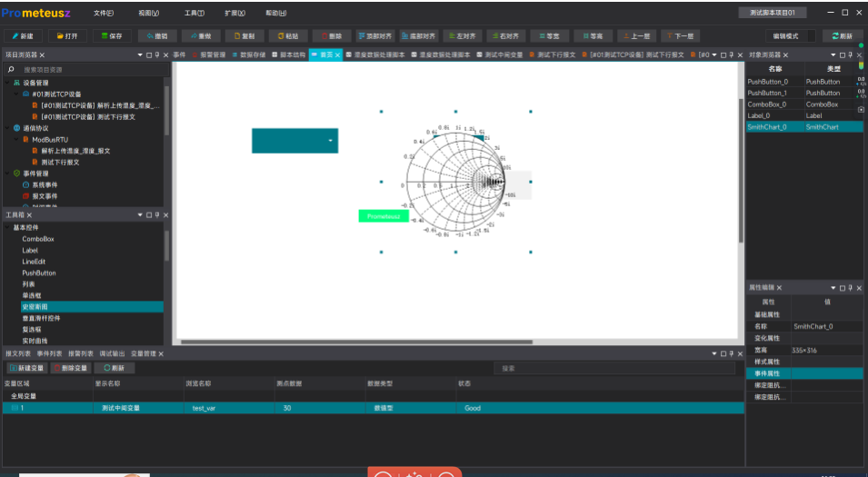This screenshot has height=477, width=868.
Task: Click the 新建 (New) toolbar icon
Action: pyautogui.click(x=24, y=36)
